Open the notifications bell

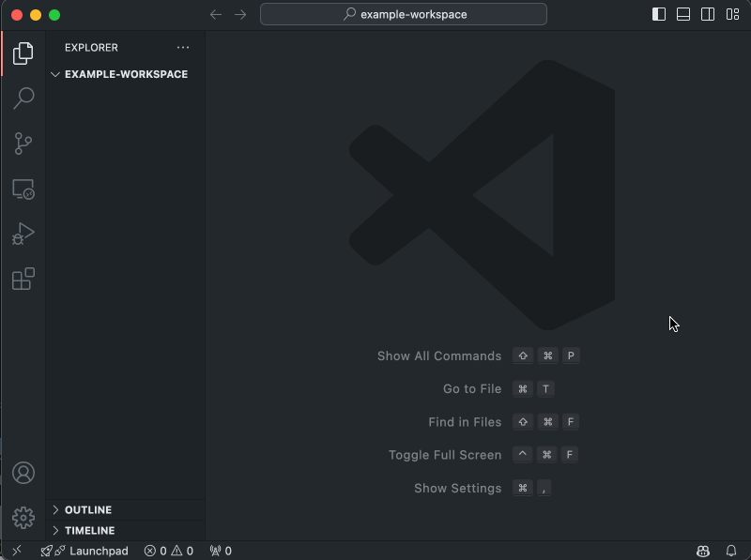tap(731, 551)
